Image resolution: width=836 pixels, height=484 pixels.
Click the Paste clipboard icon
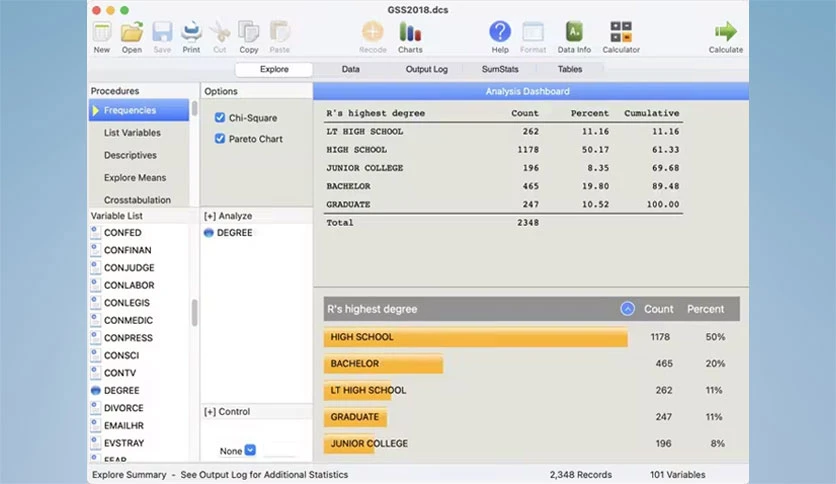[x=279, y=33]
